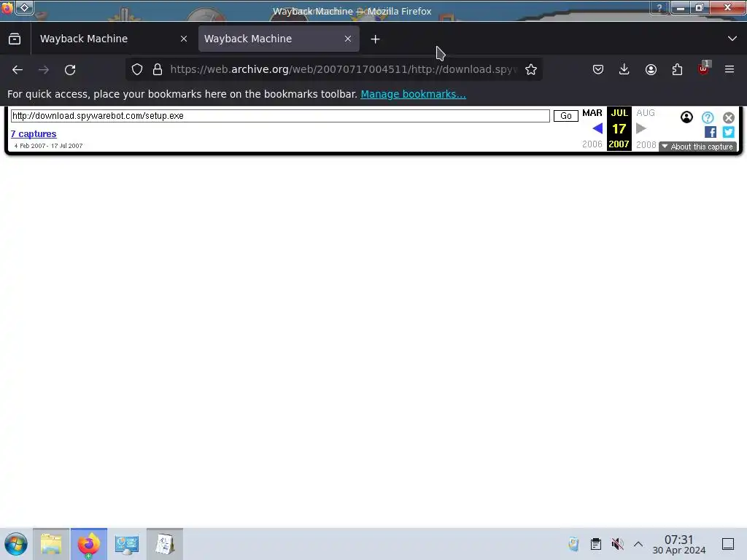
Task: Open the uBlock Origin extension icon
Action: pyautogui.click(x=704, y=69)
